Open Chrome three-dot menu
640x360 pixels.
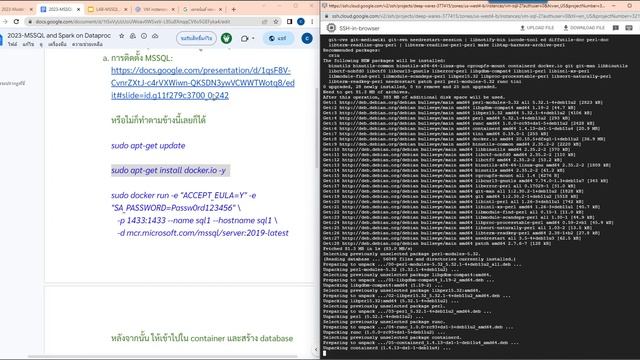(x=312, y=21)
